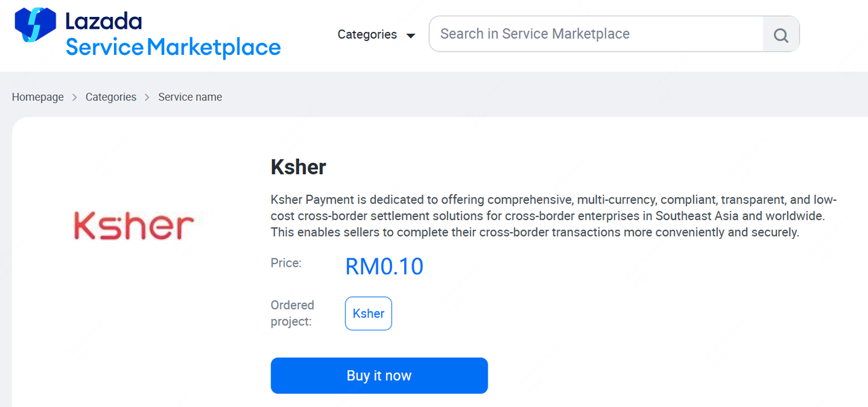This screenshot has height=407, width=868.
Task: Click the chevron after Categories breadcrumb
Action: tap(147, 98)
